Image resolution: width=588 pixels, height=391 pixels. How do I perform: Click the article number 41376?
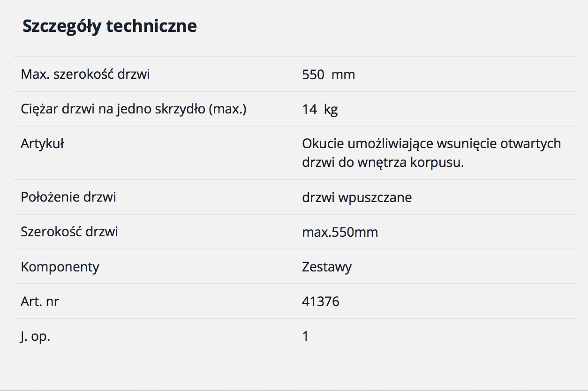coord(321,301)
